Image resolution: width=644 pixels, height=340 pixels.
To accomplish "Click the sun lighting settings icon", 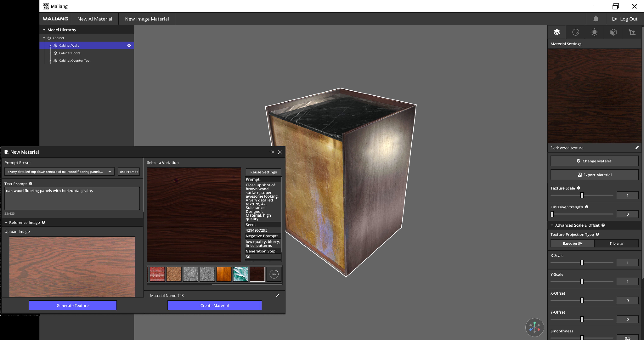I will [x=594, y=32].
